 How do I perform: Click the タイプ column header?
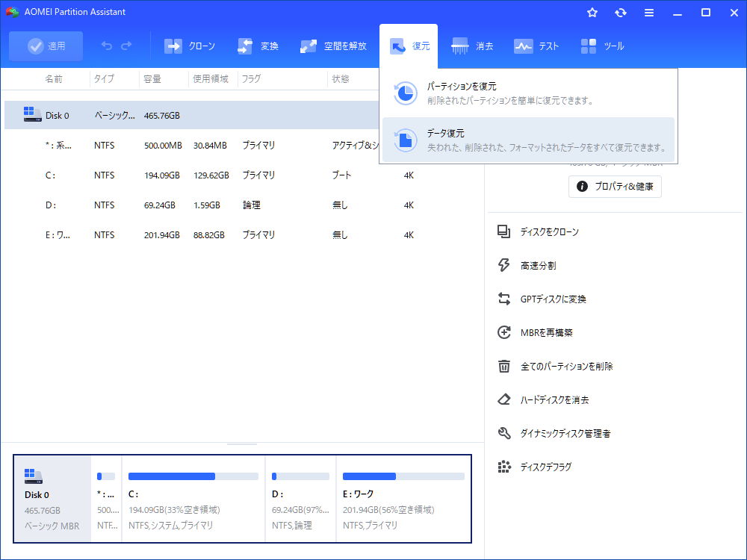pyautogui.click(x=104, y=79)
